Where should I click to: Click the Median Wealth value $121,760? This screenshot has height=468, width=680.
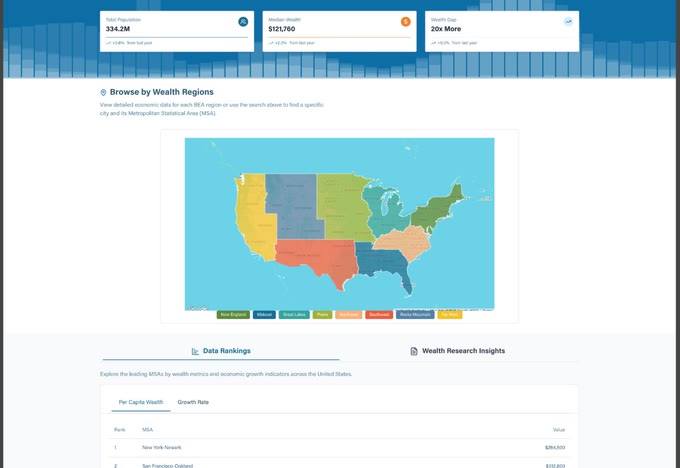[281, 29]
